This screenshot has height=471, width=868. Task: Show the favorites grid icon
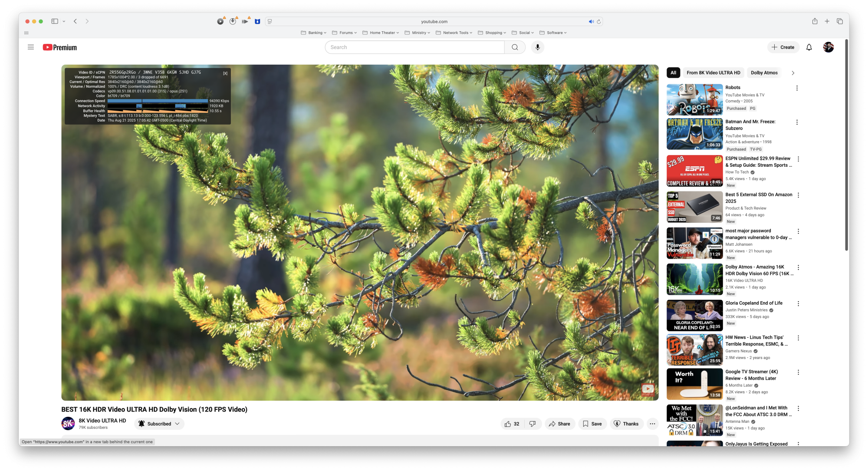click(26, 33)
